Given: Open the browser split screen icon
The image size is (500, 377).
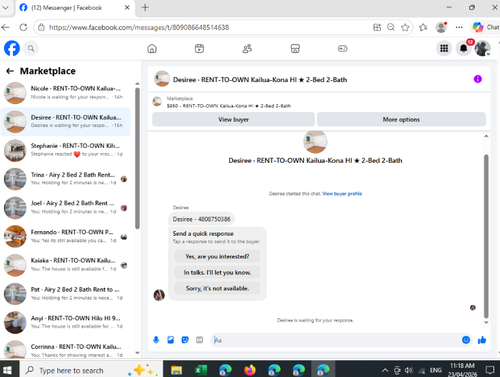Looking at the screenshot, I should 377,27.
